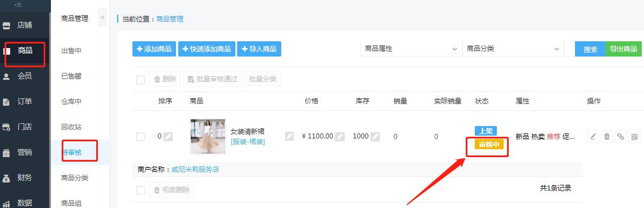Viewport: 644px width, 208px height.
Task: Open the 订单 section in left sidebar
Action: click(x=25, y=102)
